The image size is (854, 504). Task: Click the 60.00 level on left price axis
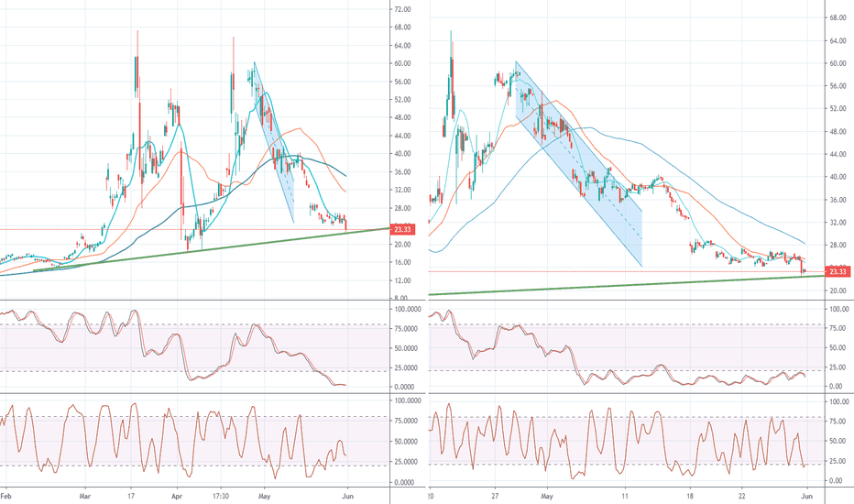[402, 63]
